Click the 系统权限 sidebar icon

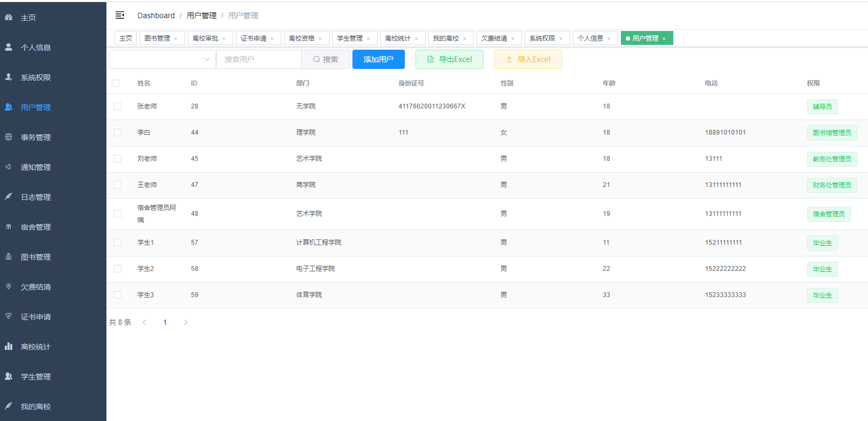[9, 77]
